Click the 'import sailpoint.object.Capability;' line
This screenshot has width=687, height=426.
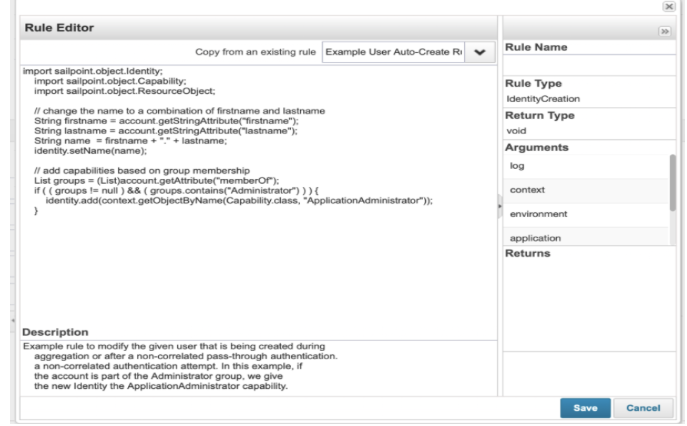[x=110, y=81]
